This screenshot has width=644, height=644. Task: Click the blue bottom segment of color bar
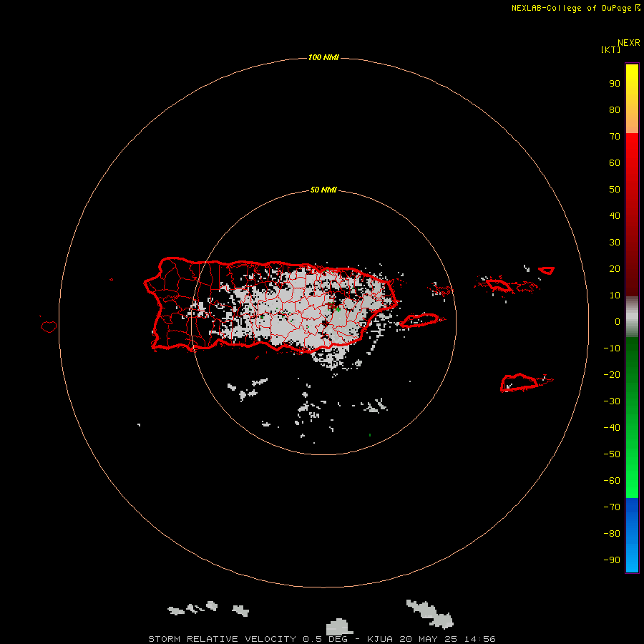632,535
